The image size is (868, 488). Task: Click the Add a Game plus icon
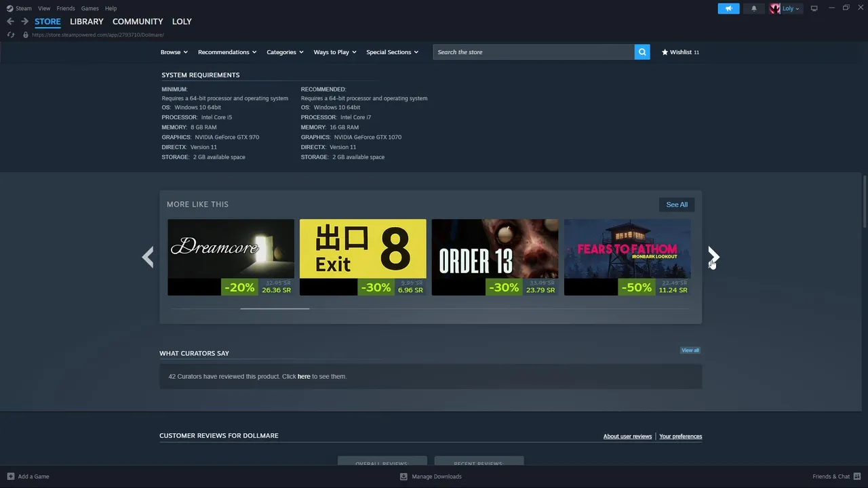[x=10, y=476]
